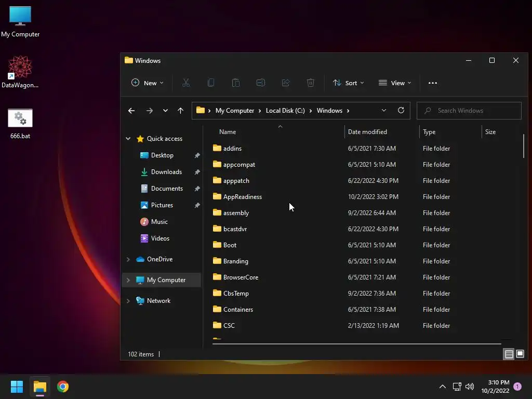Click the chevron after Windows in address bar
Viewport: 532px width, 399px height.
click(x=348, y=111)
